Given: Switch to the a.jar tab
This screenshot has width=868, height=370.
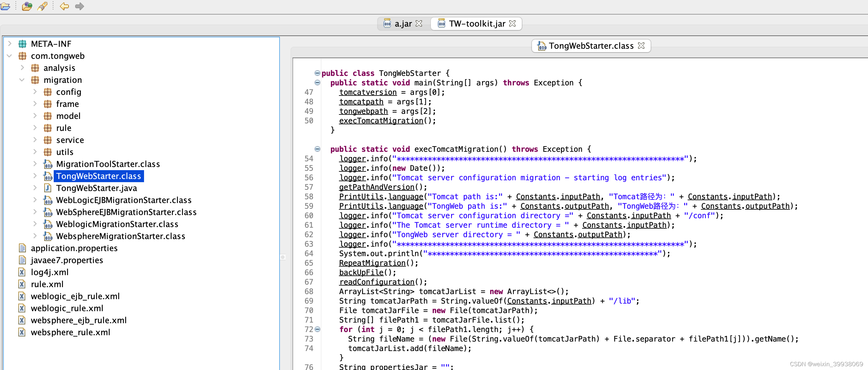Looking at the screenshot, I should click(403, 24).
